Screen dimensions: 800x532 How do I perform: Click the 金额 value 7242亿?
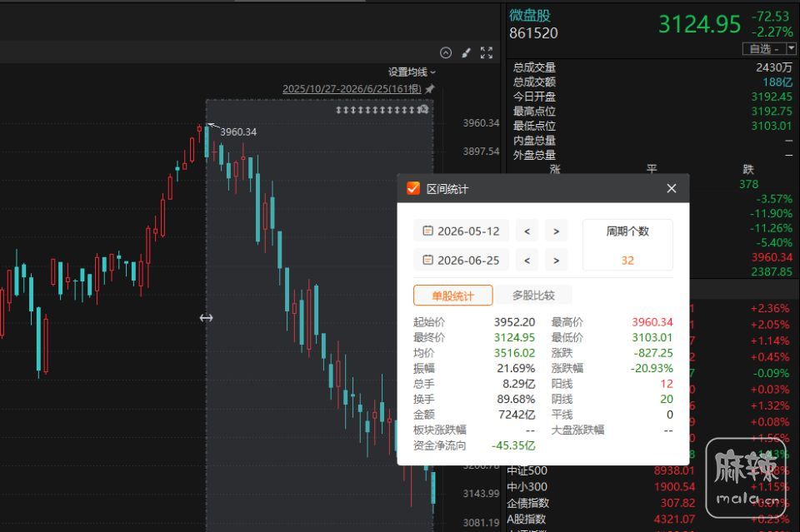(x=517, y=415)
